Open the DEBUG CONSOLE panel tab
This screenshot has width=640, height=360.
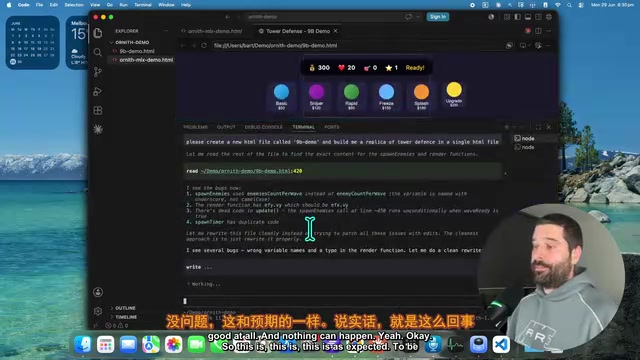coord(263,127)
